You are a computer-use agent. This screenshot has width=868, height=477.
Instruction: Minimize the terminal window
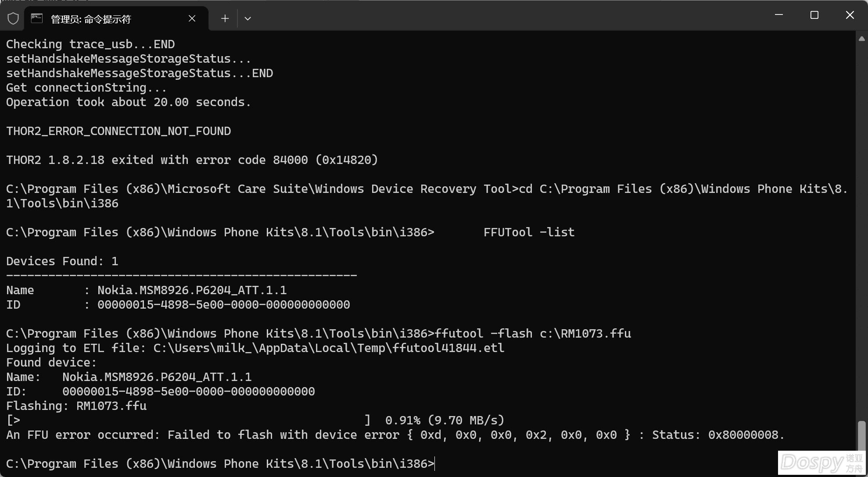(779, 15)
